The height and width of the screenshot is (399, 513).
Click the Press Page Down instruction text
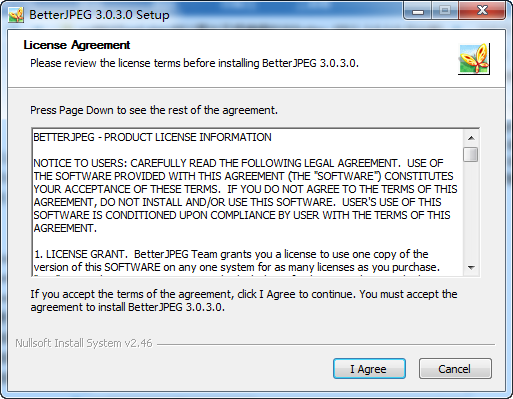(154, 110)
